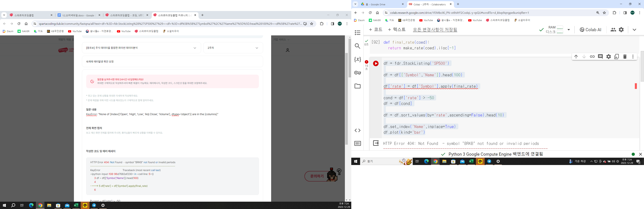Image resolution: width=644 pixels, height=209 pixels.
Task: Open Microsoft Edge from the upper taskbar
Action: (x=426, y=161)
